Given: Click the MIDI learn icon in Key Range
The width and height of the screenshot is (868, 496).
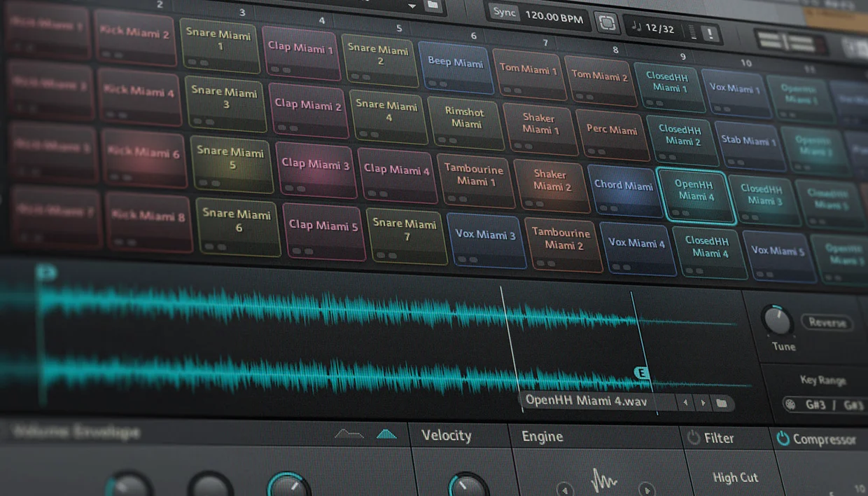Looking at the screenshot, I should pos(791,404).
